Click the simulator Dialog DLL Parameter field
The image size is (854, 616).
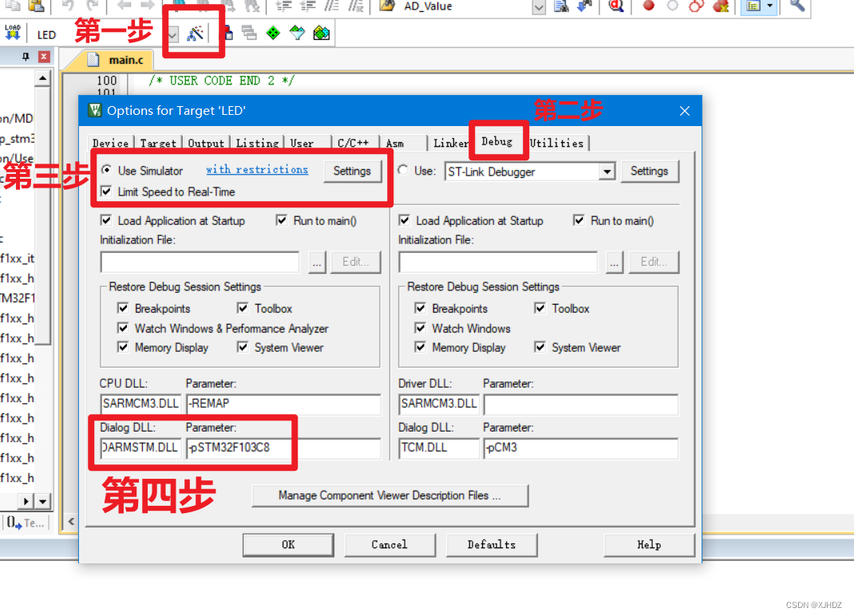pyautogui.click(x=283, y=448)
